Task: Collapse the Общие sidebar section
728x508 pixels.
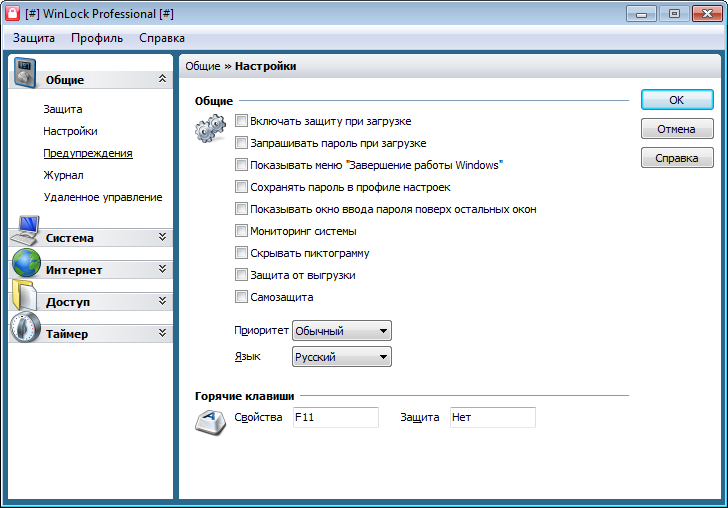Action: (162, 78)
